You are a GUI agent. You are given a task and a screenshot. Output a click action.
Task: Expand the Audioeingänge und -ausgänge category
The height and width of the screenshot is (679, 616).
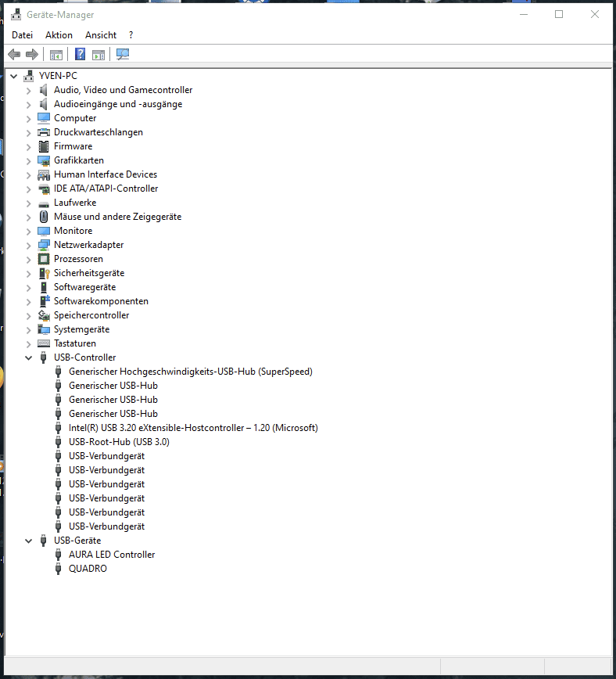pyautogui.click(x=29, y=105)
